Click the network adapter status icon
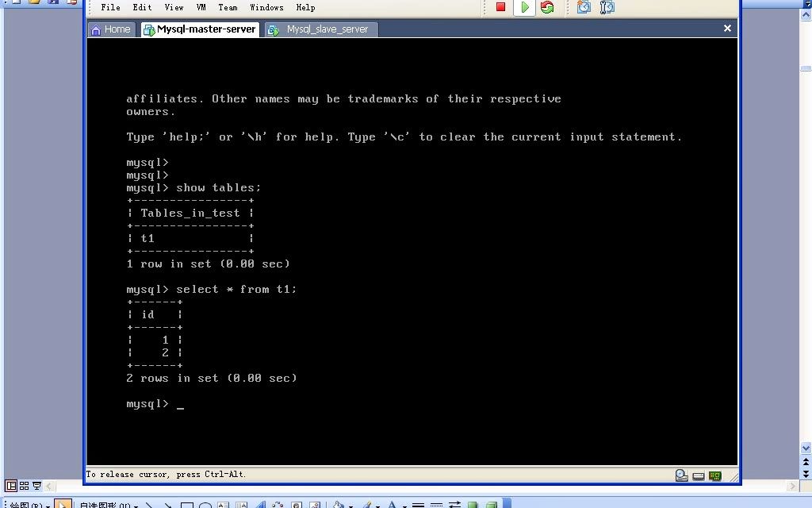Screen dimensions: 812x508 tap(713, 475)
